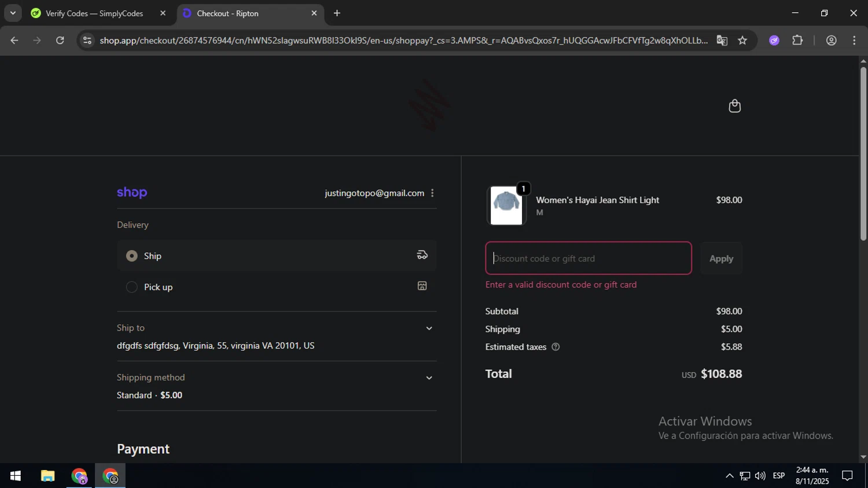Viewport: 868px width, 488px height.
Task: Open the taskbar clock and date
Action: pyautogui.click(x=812, y=476)
